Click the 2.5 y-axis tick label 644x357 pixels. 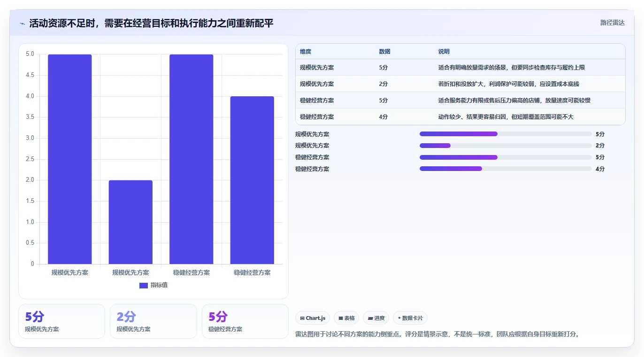tap(30, 159)
